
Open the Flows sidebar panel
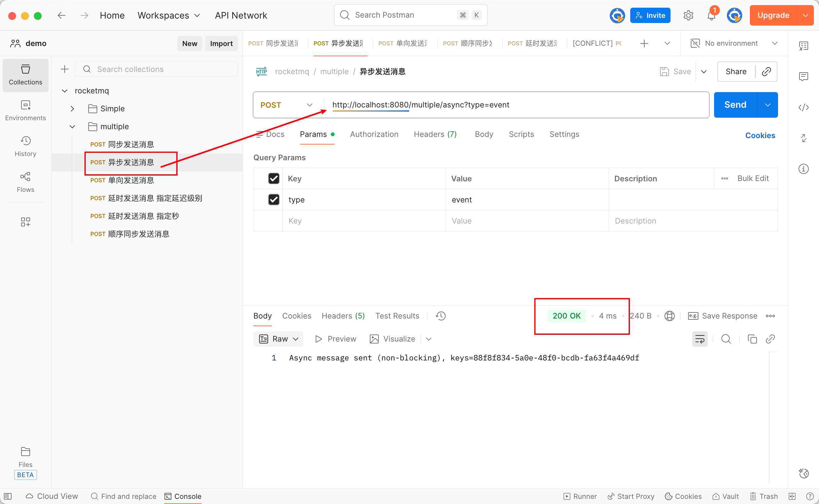(x=25, y=182)
